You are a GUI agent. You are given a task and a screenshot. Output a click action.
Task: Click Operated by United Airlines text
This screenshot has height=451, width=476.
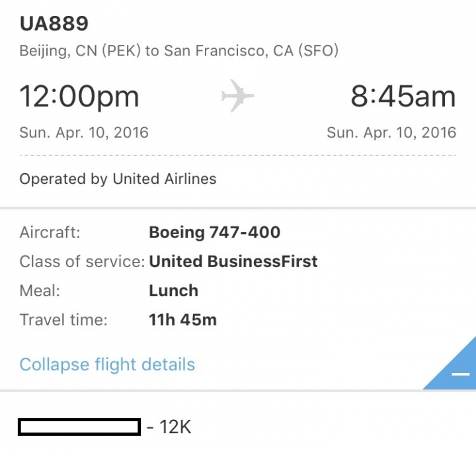(118, 179)
